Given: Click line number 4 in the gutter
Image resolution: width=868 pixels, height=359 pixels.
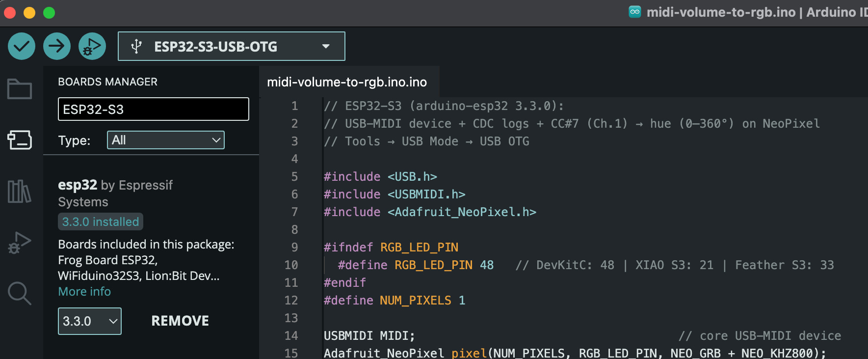Looking at the screenshot, I should click(x=294, y=159).
